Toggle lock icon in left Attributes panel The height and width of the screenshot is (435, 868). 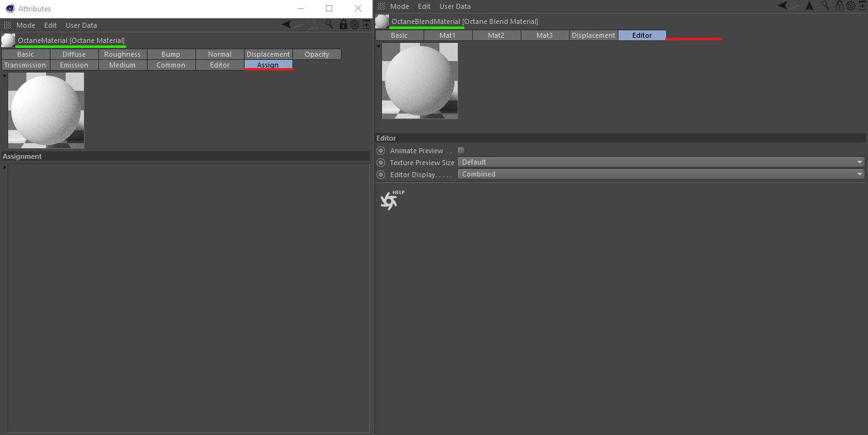pyautogui.click(x=344, y=25)
